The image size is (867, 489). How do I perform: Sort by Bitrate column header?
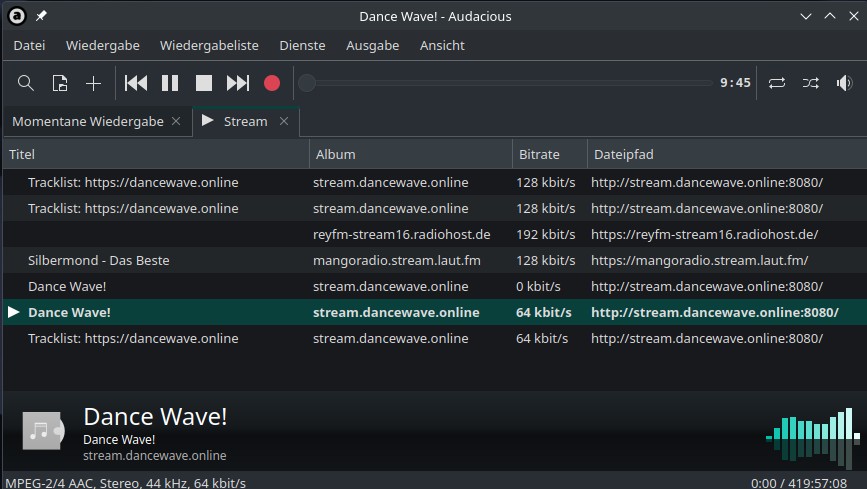click(x=550, y=154)
